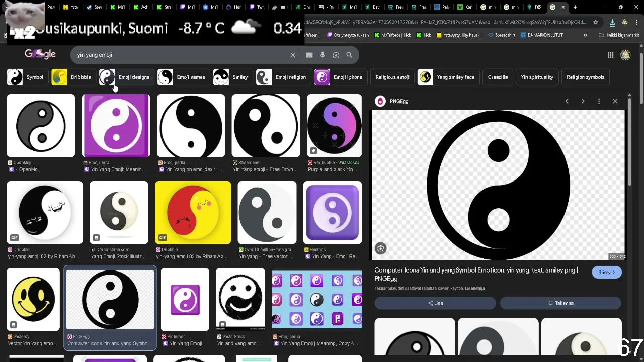
Task: Open the OpenMoji yin yang thumbnail
Action: tap(41, 126)
